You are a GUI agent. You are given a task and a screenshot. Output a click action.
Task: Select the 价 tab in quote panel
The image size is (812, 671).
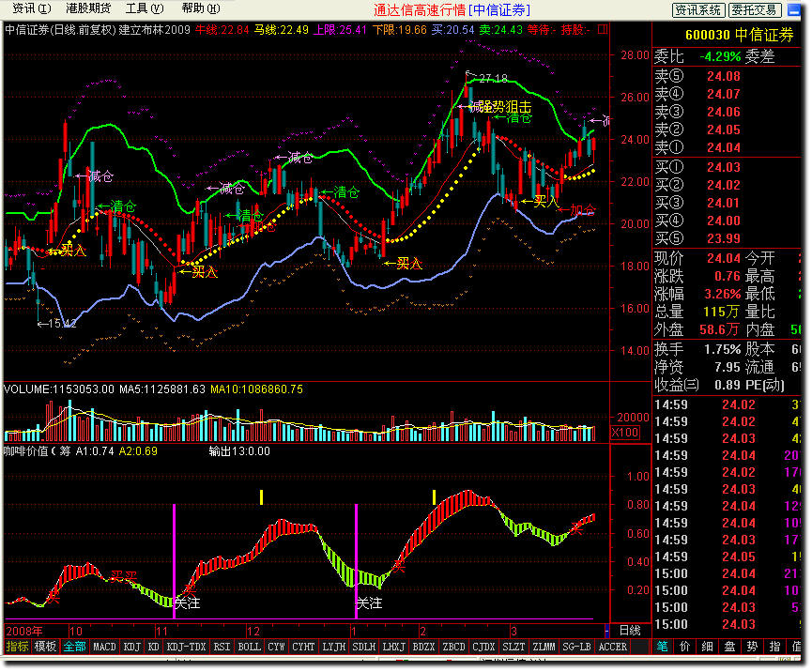tap(684, 647)
